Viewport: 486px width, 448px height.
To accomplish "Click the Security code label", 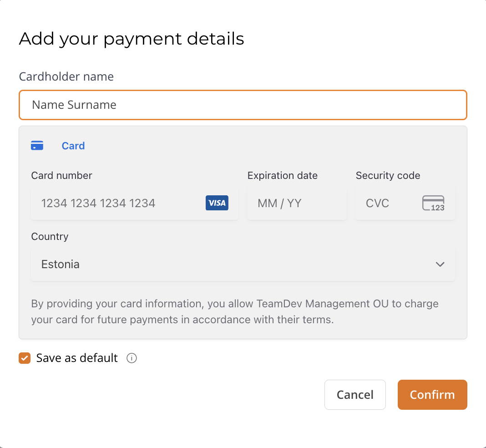I will pos(388,175).
